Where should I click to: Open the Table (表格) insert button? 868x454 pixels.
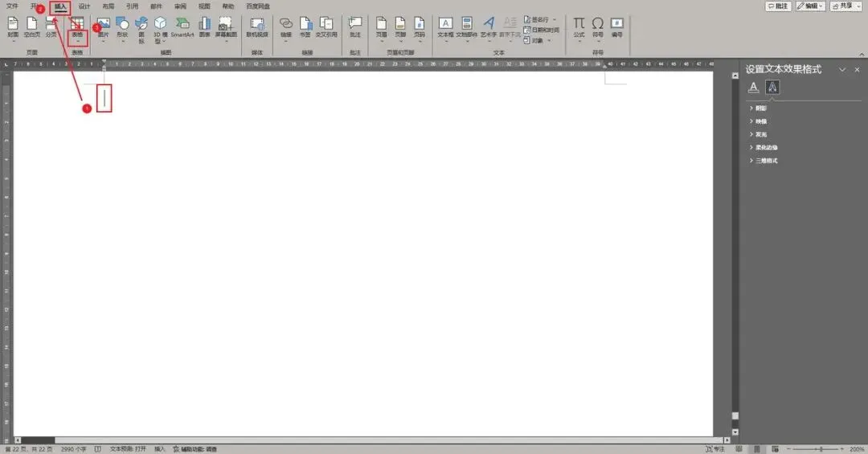tap(77, 31)
